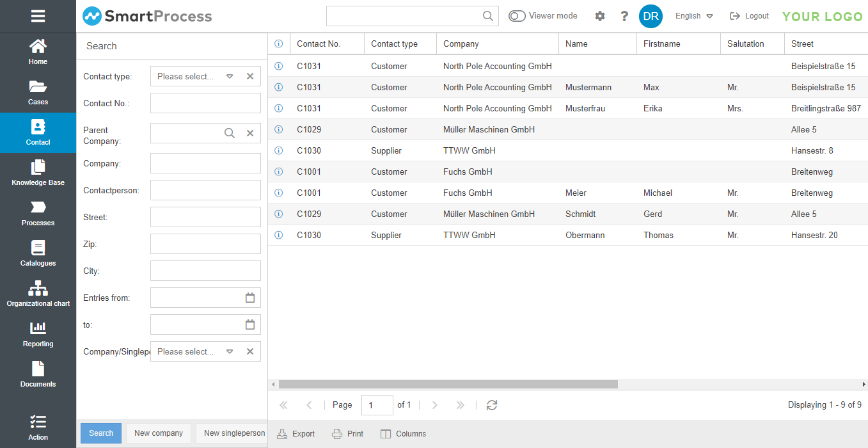Click the Street input field
Image resolution: width=868 pixels, height=448 pixels.
pyautogui.click(x=205, y=217)
